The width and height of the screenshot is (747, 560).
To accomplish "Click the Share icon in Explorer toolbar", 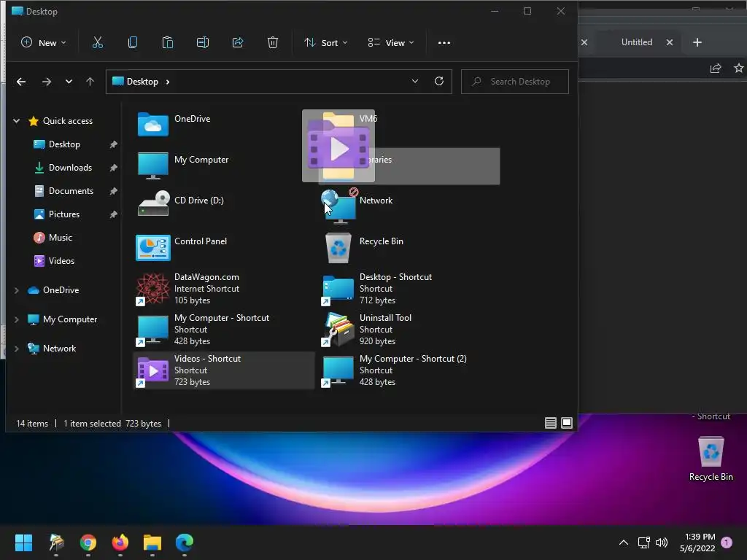I will pyautogui.click(x=238, y=43).
